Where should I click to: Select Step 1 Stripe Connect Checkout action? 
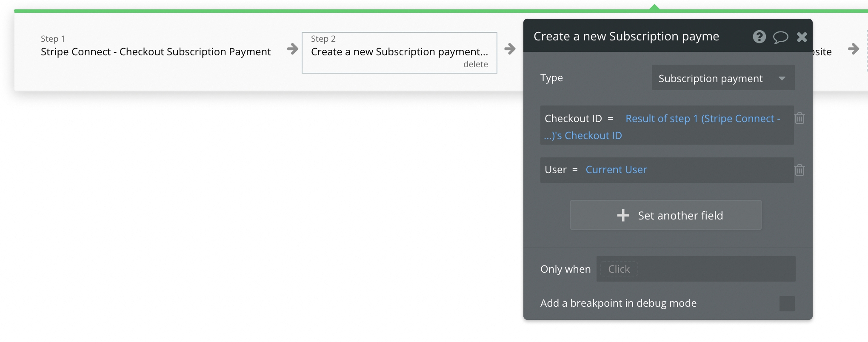(x=156, y=51)
